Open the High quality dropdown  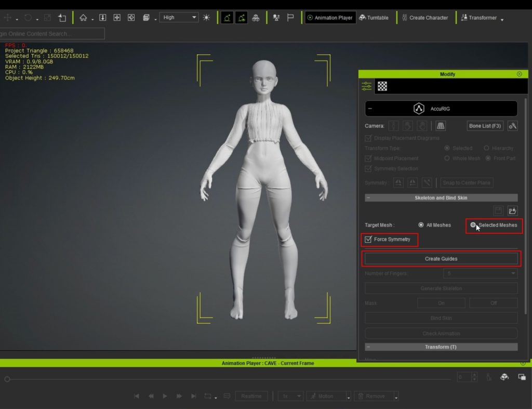[x=179, y=18]
